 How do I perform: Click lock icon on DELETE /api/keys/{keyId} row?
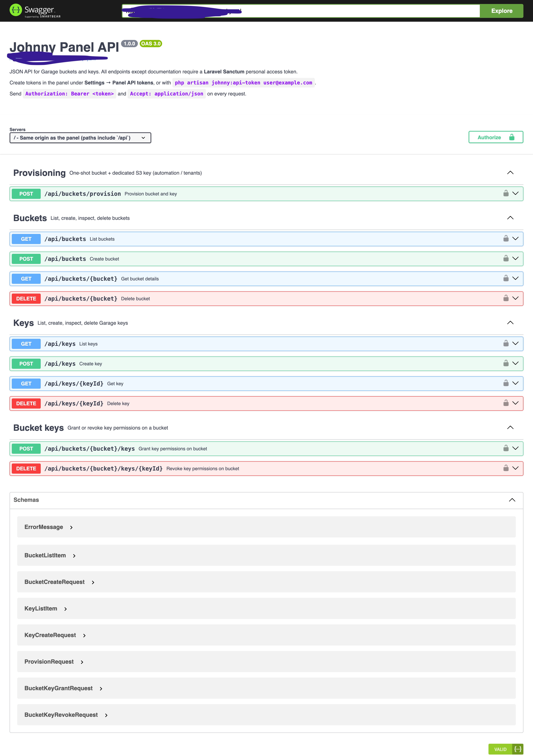click(x=506, y=403)
